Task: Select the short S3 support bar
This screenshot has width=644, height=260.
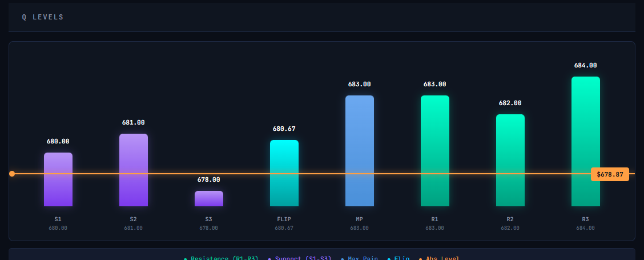Action: [x=209, y=198]
